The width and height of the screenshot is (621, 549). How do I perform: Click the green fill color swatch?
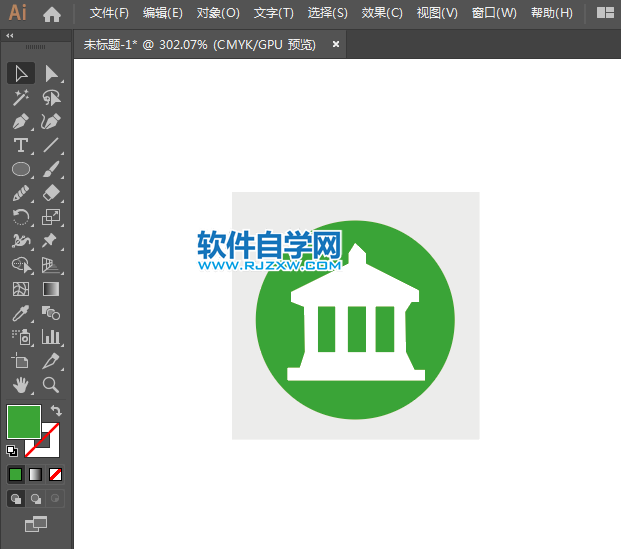[23, 421]
